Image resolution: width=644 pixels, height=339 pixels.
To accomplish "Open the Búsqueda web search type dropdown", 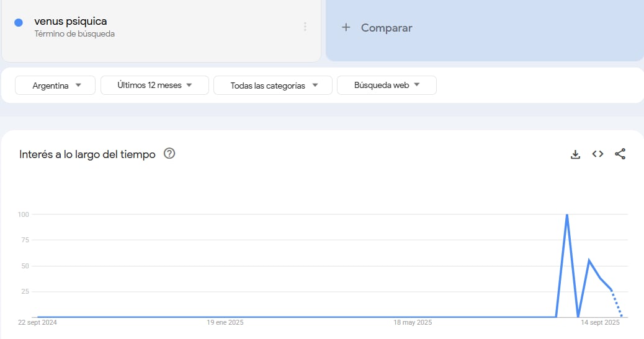I will coord(387,86).
